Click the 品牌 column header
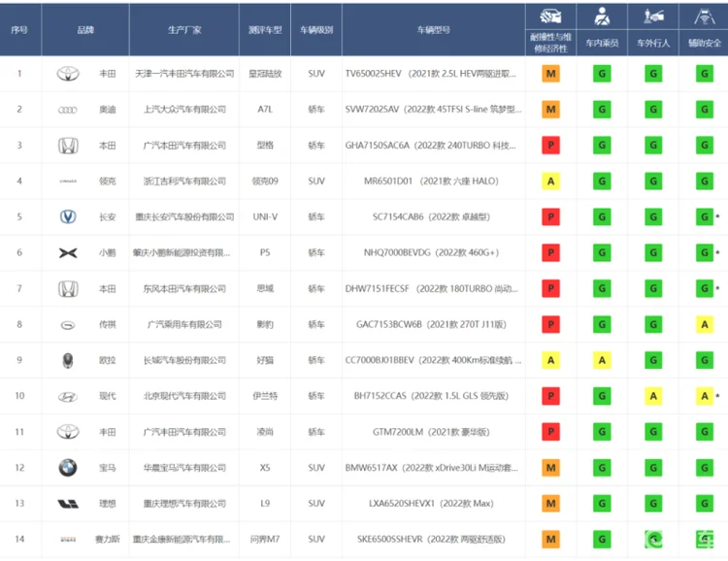This screenshot has height=561, width=728. [85, 30]
